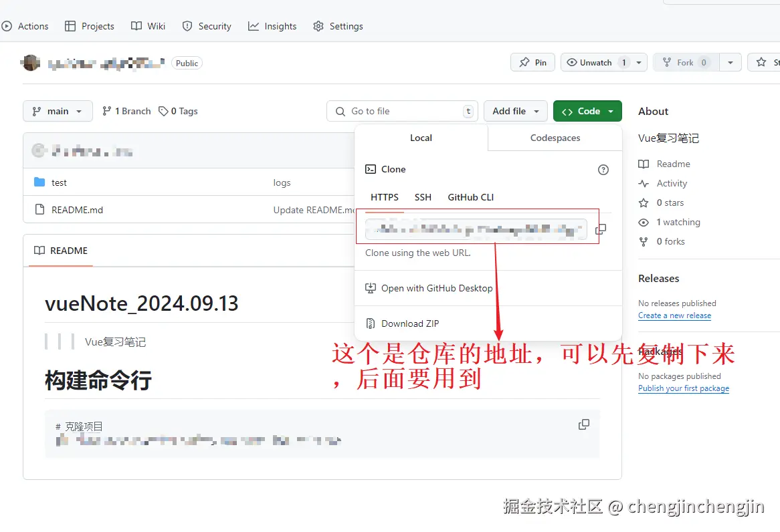The height and width of the screenshot is (532, 780).
Task: Select the README tab header
Action: 61,251
